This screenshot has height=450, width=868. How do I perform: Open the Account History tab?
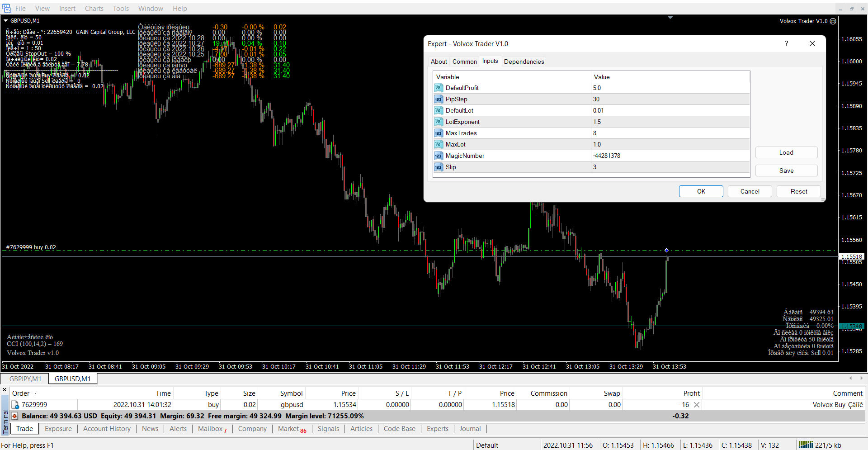[107, 429]
